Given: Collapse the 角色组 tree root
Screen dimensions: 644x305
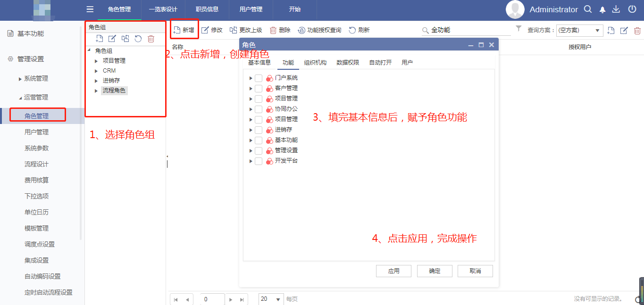Looking at the screenshot, I should (88, 50).
